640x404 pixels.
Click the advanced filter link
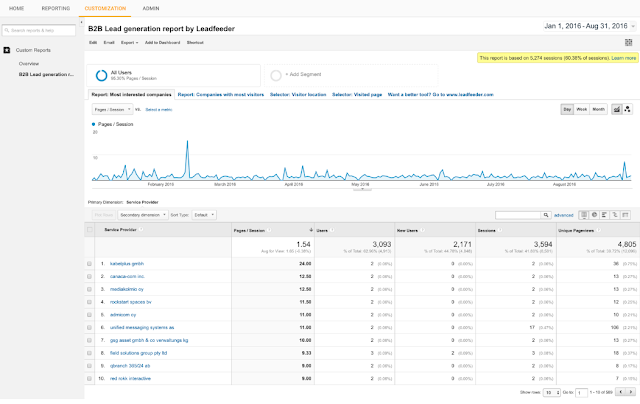pos(564,215)
